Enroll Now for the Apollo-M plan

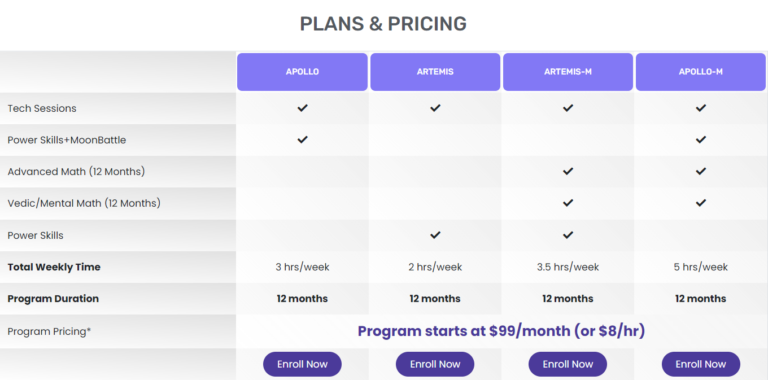point(701,364)
